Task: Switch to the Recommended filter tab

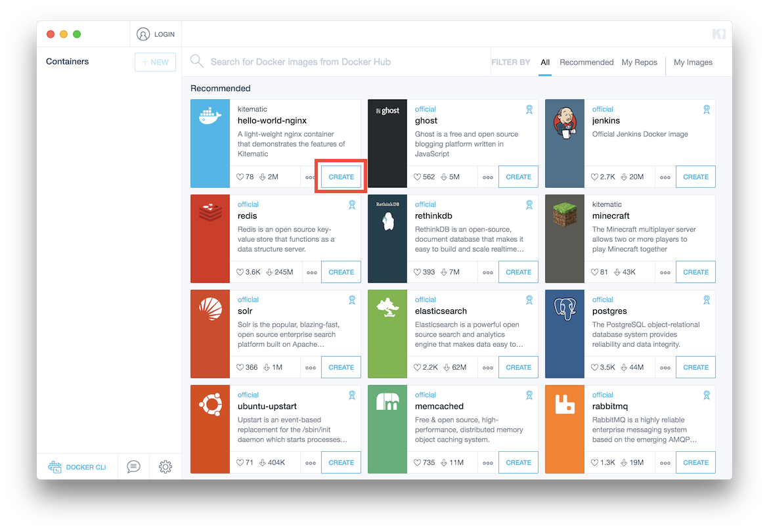Action: (586, 62)
